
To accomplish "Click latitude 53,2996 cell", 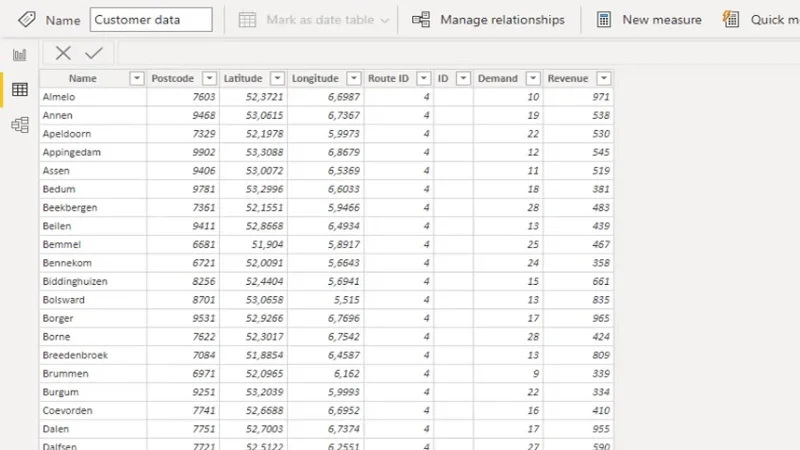I will pos(254,189).
